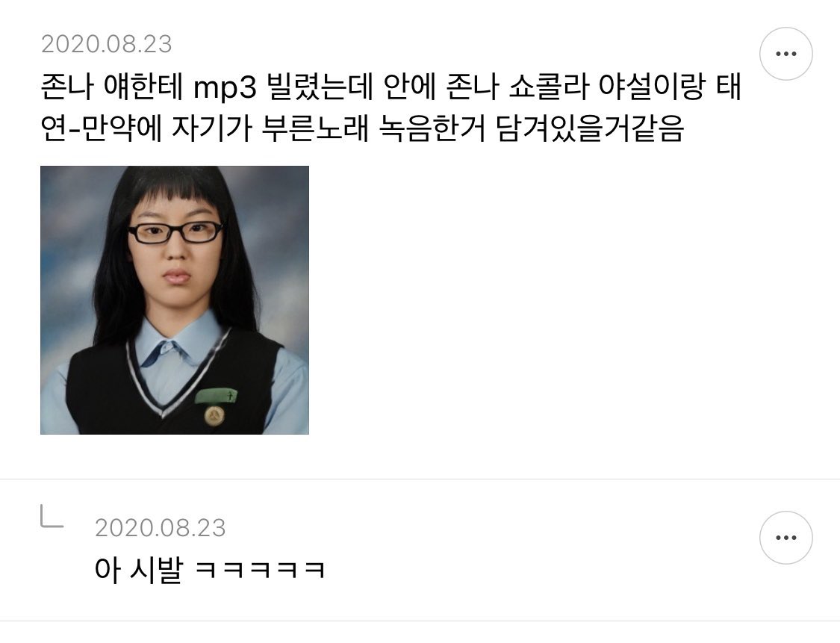Click the divider line below the top comment
Image resolution: width=840 pixels, height=643 pixels.
pos(420,479)
